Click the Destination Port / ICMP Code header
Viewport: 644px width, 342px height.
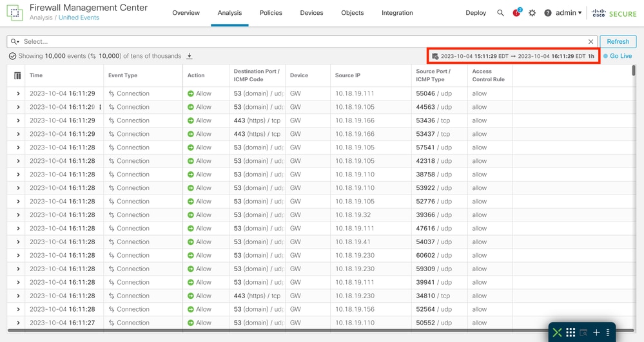click(257, 75)
